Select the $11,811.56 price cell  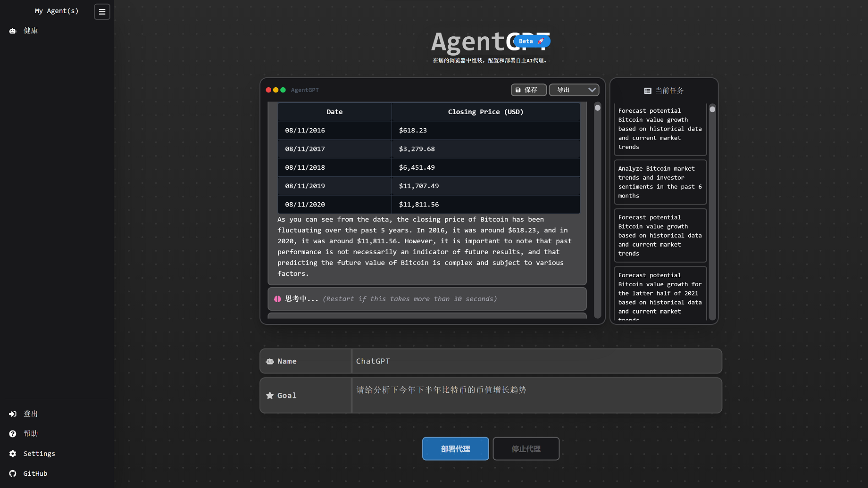(485, 205)
